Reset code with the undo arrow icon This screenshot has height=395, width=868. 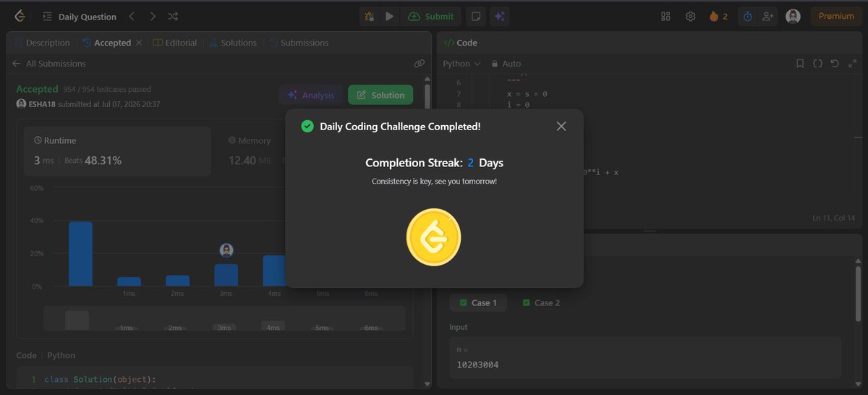tap(835, 64)
